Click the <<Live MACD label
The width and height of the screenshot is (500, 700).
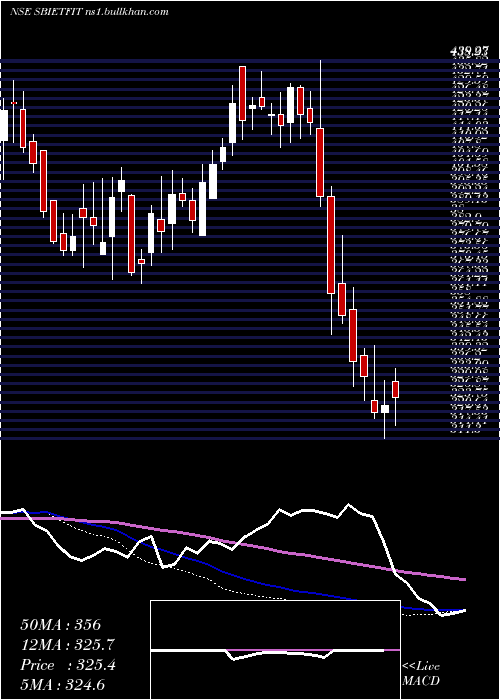click(421, 674)
